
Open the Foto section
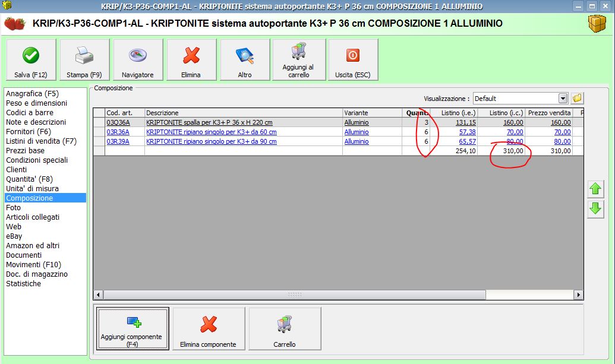tap(13, 208)
